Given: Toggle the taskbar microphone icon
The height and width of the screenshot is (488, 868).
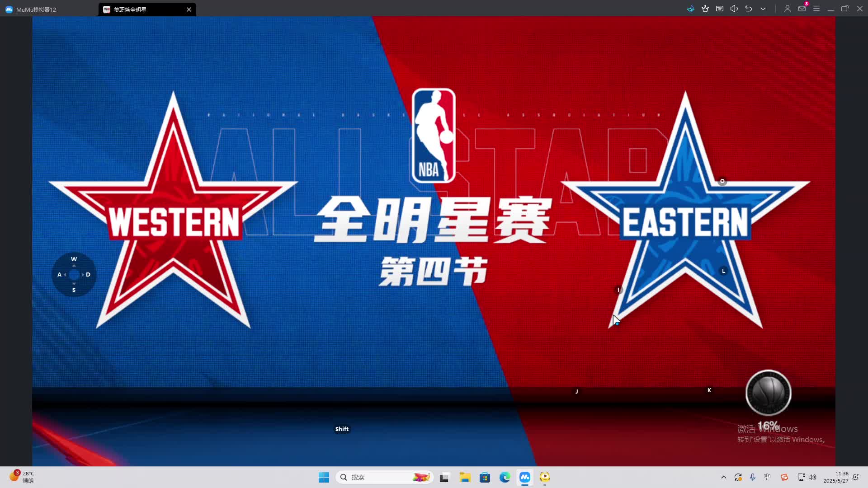Looking at the screenshot, I should tap(753, 477).
